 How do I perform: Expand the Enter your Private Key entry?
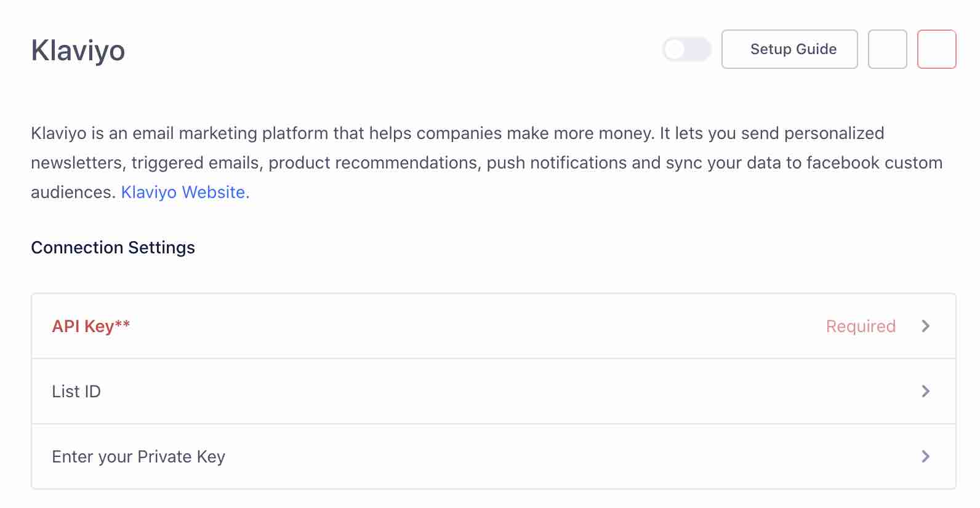[x=489, y=456]
